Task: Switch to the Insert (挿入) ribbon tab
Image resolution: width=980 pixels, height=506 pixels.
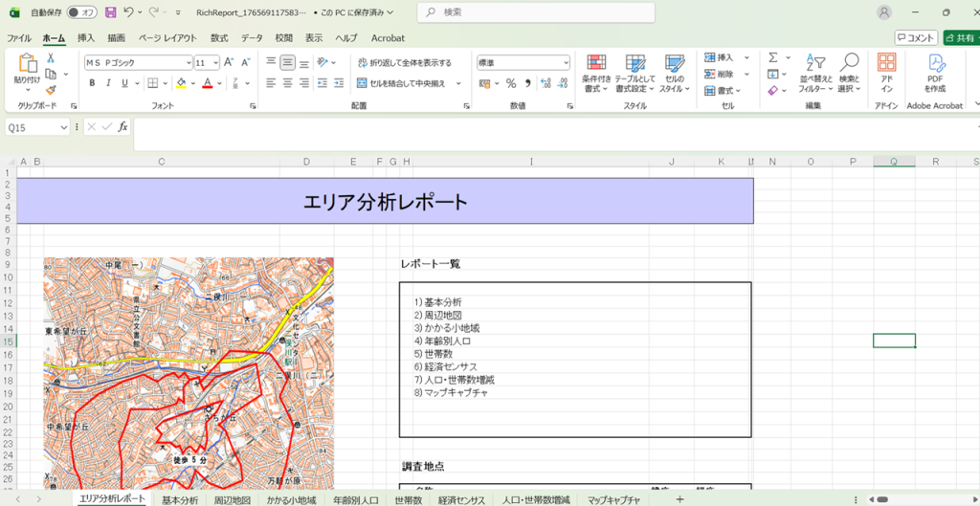Action: coord(86,38)
